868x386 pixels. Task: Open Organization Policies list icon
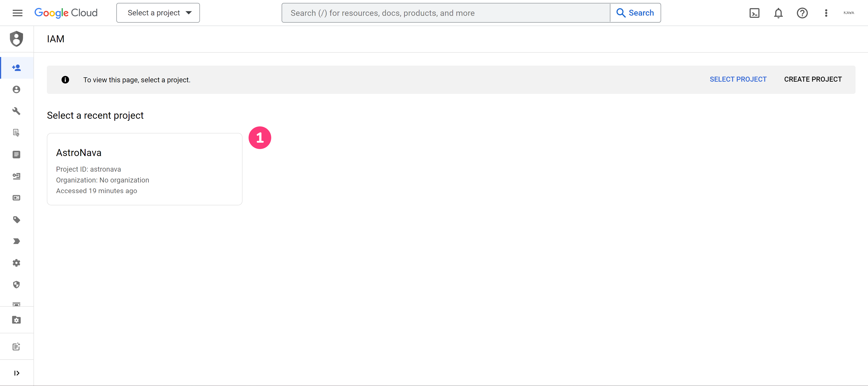pos(17,154)
